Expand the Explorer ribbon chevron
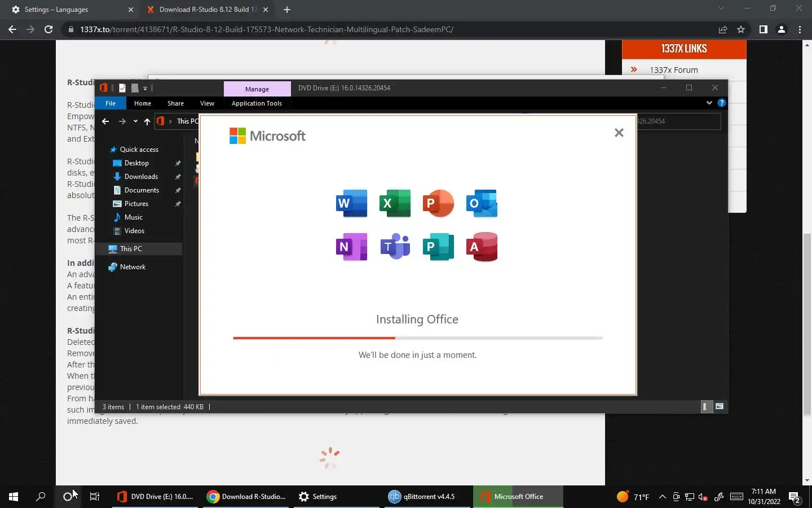The height and width of the screenshot is (508, 812). [709, 103]
